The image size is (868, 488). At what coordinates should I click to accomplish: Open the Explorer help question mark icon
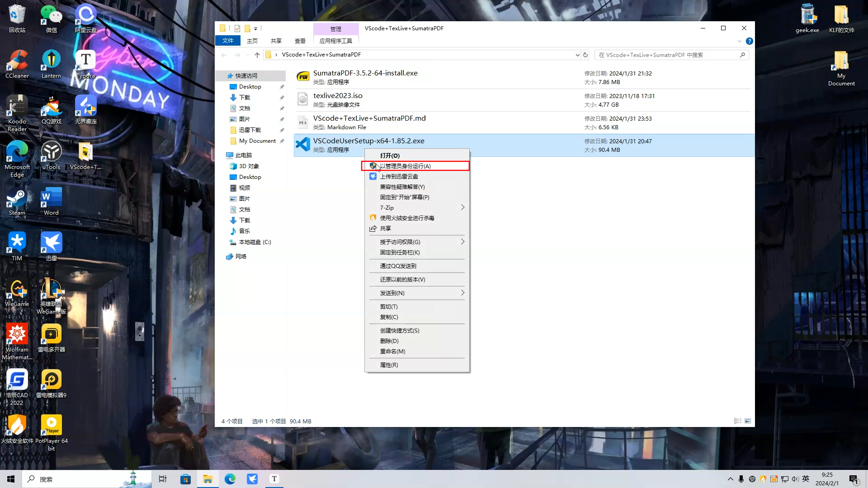(749, 41)
